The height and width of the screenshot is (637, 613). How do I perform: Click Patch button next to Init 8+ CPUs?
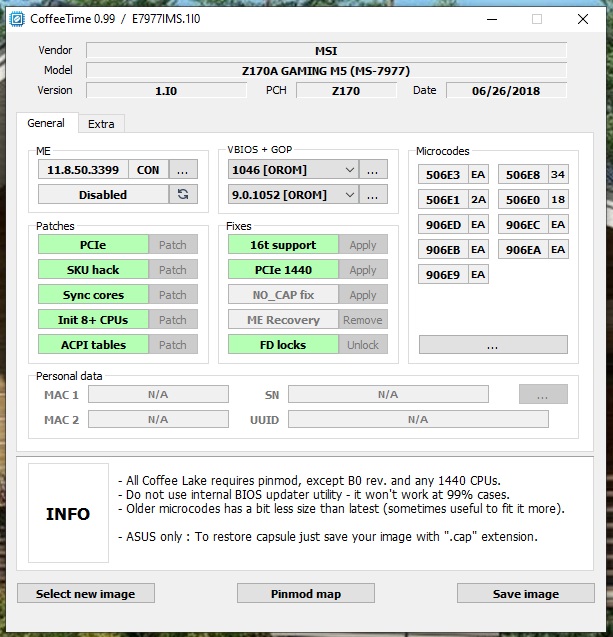click(173, 320)
